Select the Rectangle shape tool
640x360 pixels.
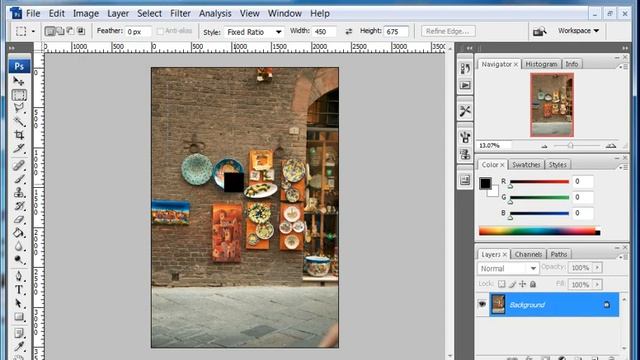(19, 317)
